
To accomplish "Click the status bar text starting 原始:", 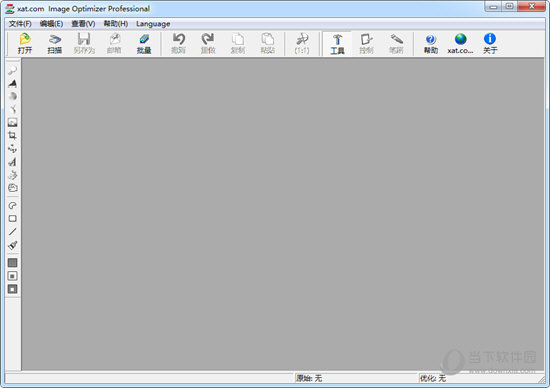I will pos(309,378).
